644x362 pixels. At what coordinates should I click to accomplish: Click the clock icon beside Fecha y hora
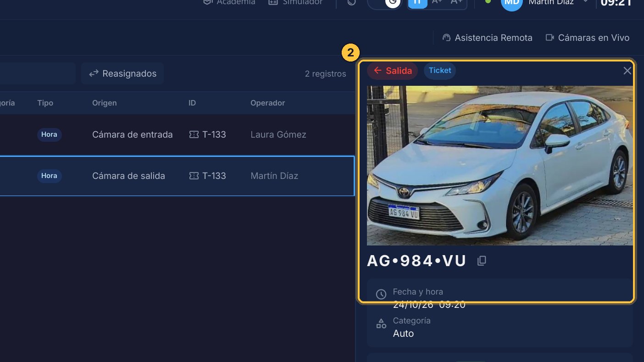tap(381, 294)
